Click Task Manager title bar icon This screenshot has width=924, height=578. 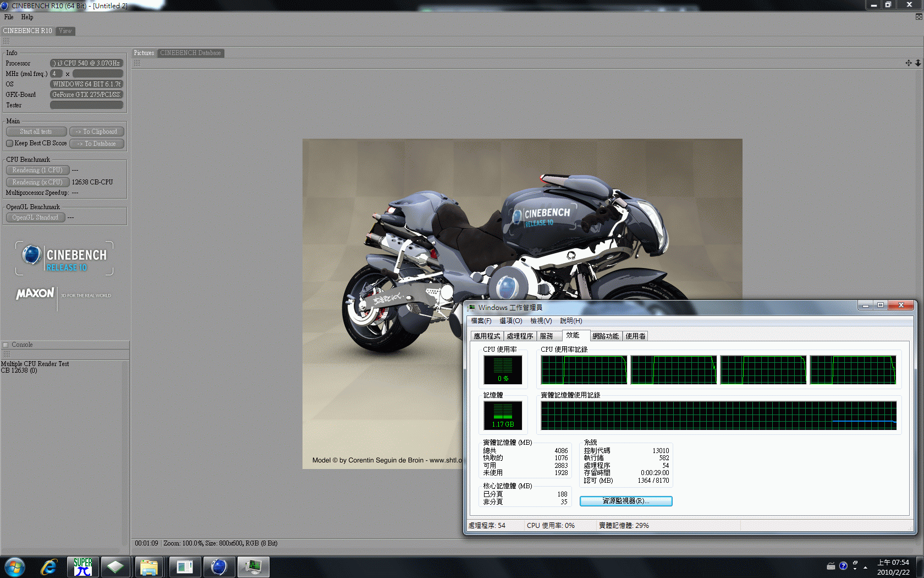(471, 307)
